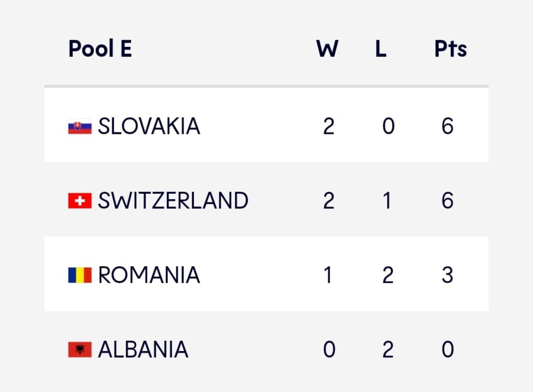Viewport: 533px width, 392px height.
Task: Open the SWITZERLAND team name
Action: [x=173, y=201]
